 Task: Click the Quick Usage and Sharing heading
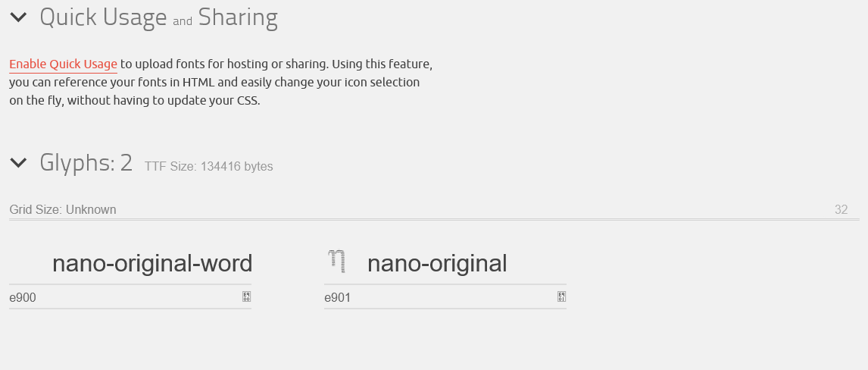158,17
